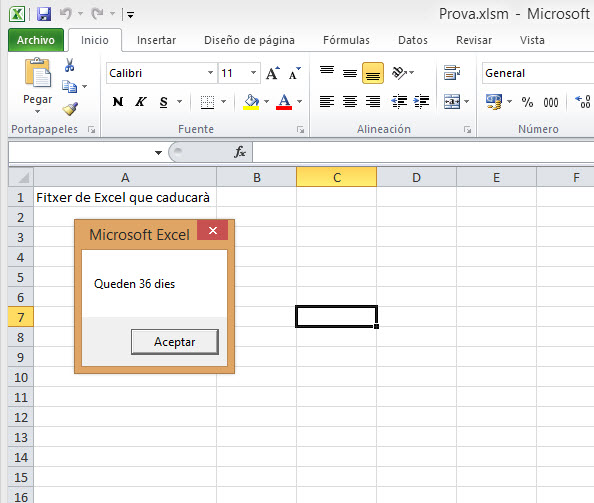Viewport: 594px width, 503px height.
Task: Click the Save floppy disk icon
Action: (44, 14)
